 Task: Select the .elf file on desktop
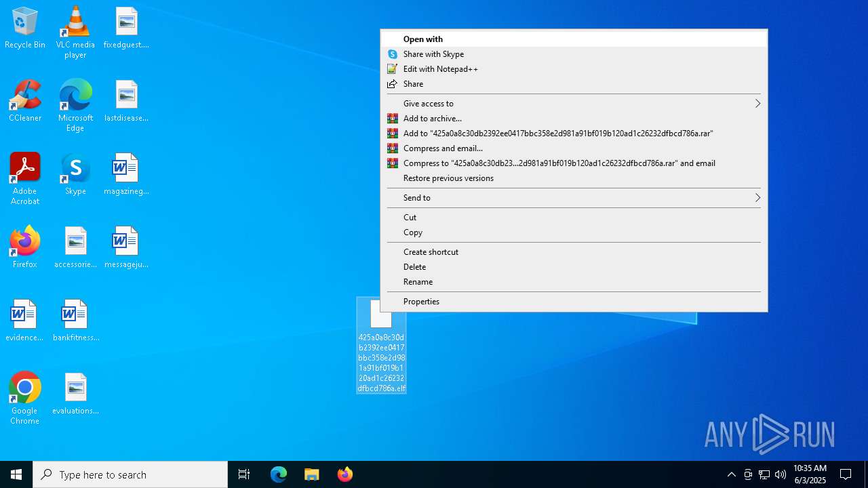[381, 346]
